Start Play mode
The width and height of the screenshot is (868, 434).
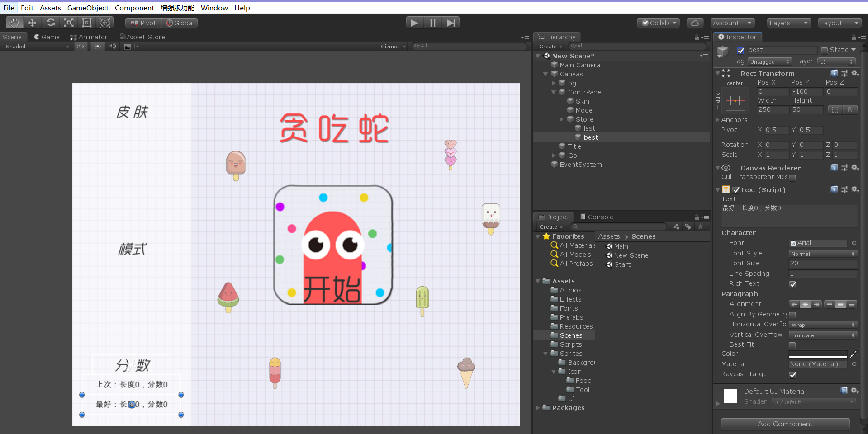pyautogui.click(x=414, y=23)
